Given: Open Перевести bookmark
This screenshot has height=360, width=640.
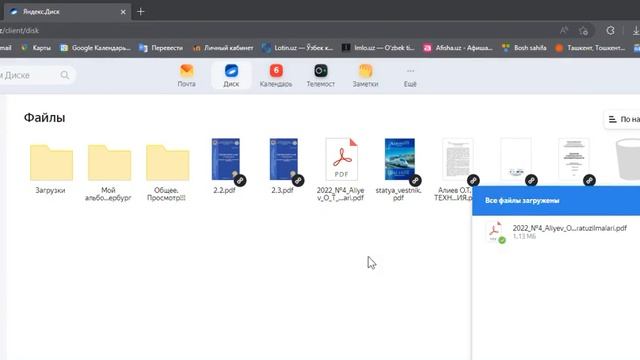Looking at the screenshot, I should [161, 48].
